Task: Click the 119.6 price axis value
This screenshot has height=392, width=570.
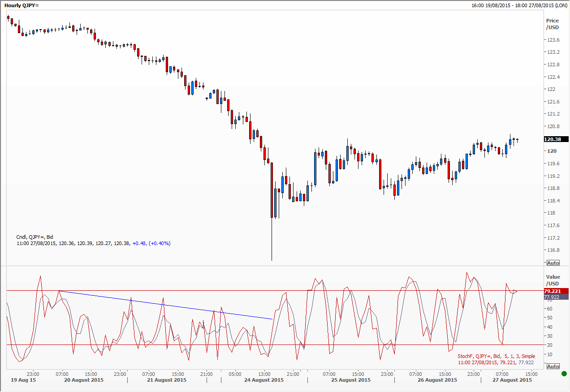Action: coord(553,164)
